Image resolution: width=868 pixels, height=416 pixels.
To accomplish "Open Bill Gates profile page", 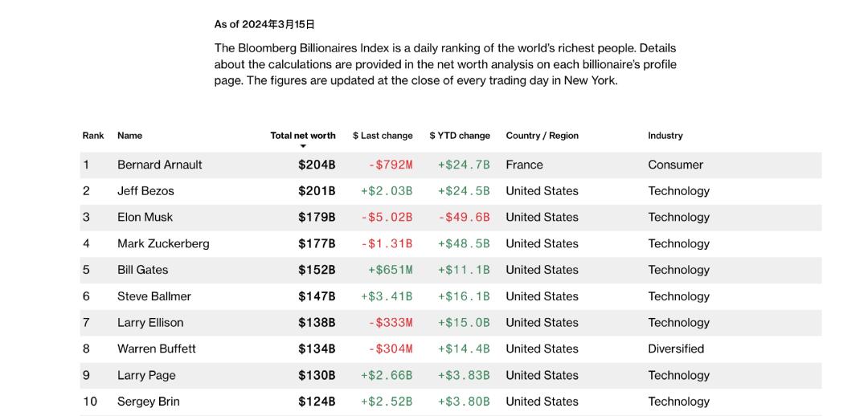I will [x=143, y=270].
